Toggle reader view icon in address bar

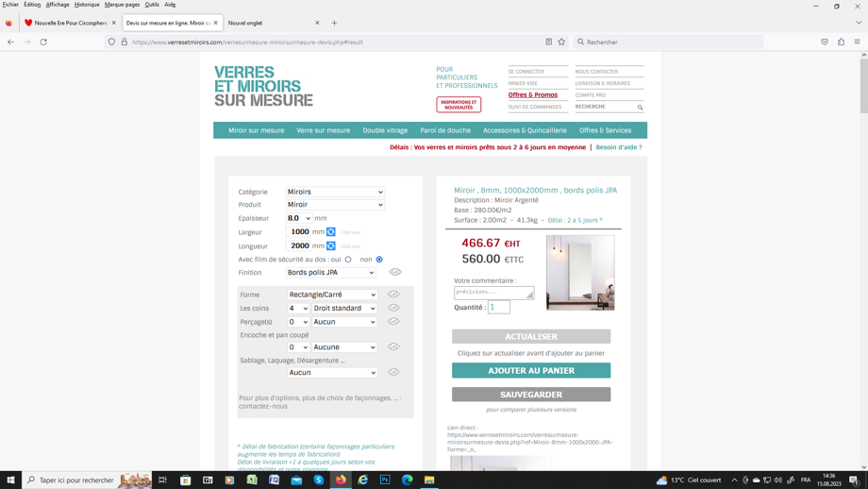[x=548, y=42]
